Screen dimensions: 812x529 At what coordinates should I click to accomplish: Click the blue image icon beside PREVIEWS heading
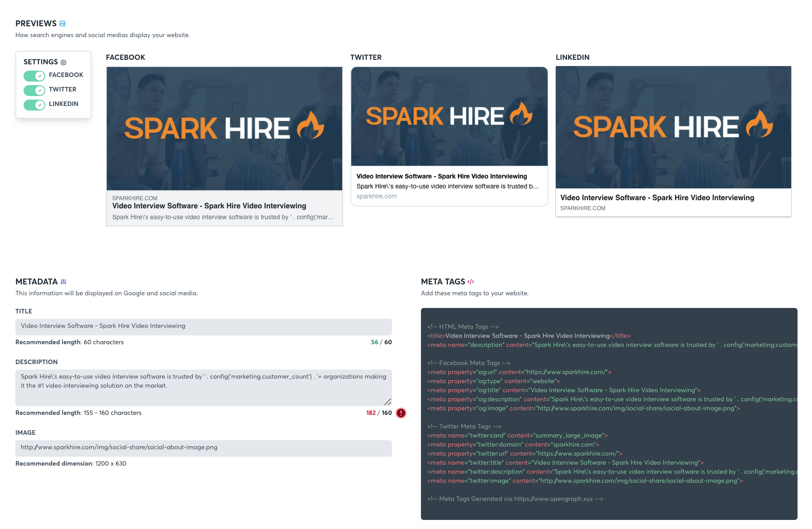(x=62, y=23)
